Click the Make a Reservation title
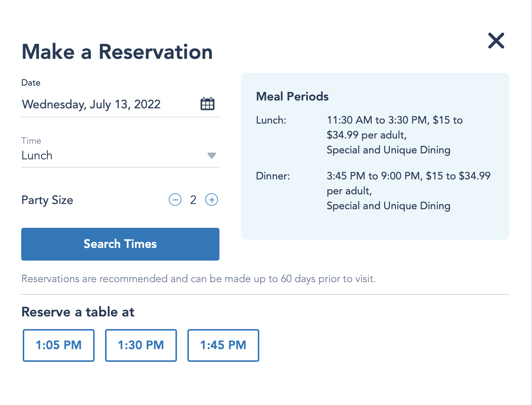 117,52
